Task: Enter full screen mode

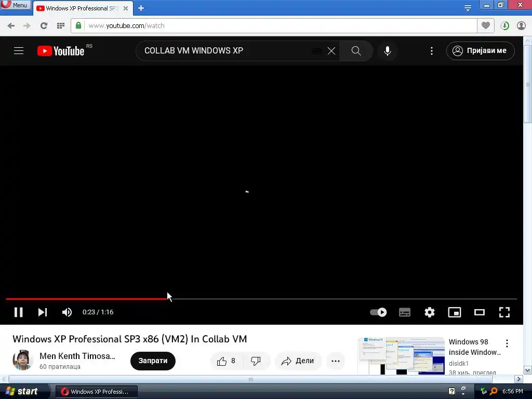Action: click(504, 312)
